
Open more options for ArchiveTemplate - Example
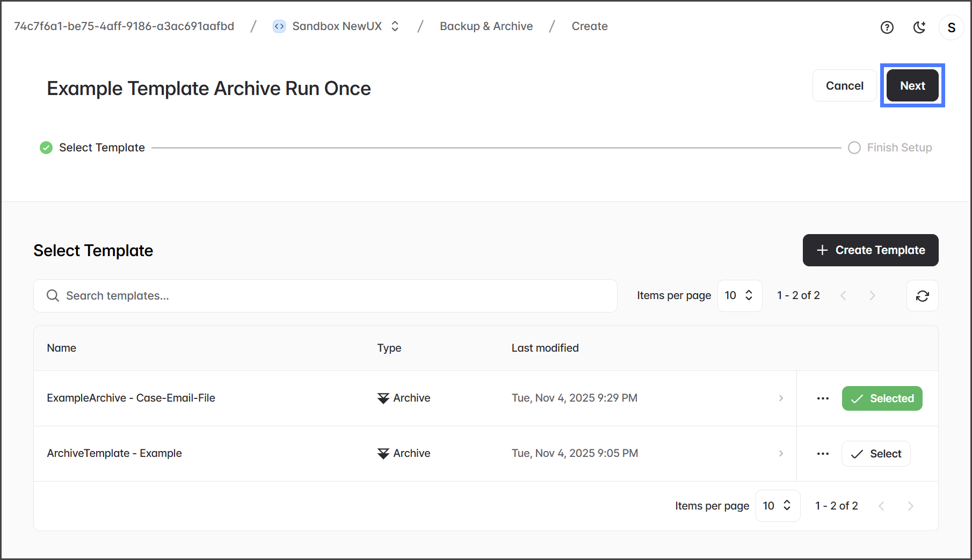click(823, 454)
